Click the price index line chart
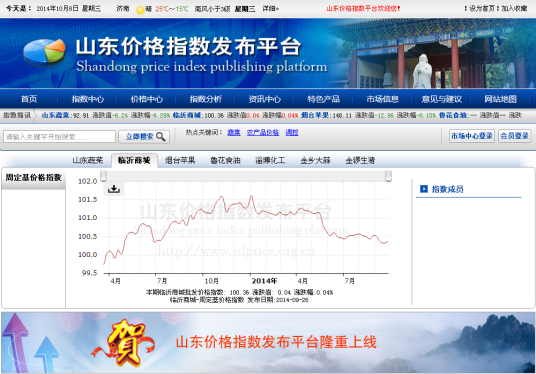The width and height of the screenshot is (536, 374). [x=246, y=227]
